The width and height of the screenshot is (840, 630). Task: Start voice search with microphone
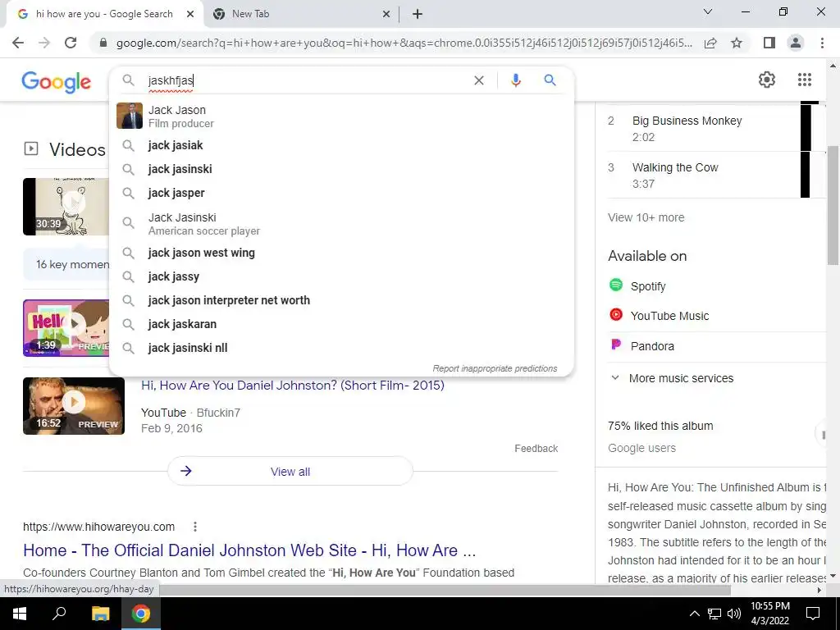click(515, 80)
